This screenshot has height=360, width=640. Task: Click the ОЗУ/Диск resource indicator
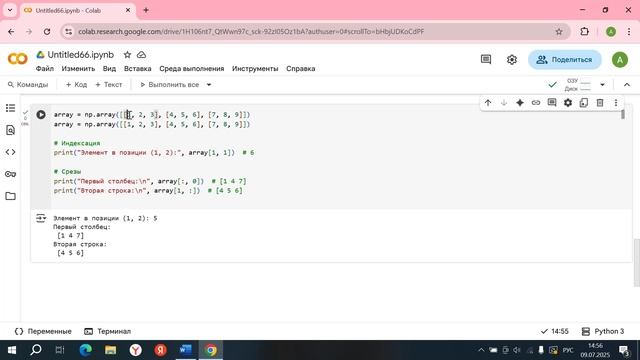[x=578, y=84]
